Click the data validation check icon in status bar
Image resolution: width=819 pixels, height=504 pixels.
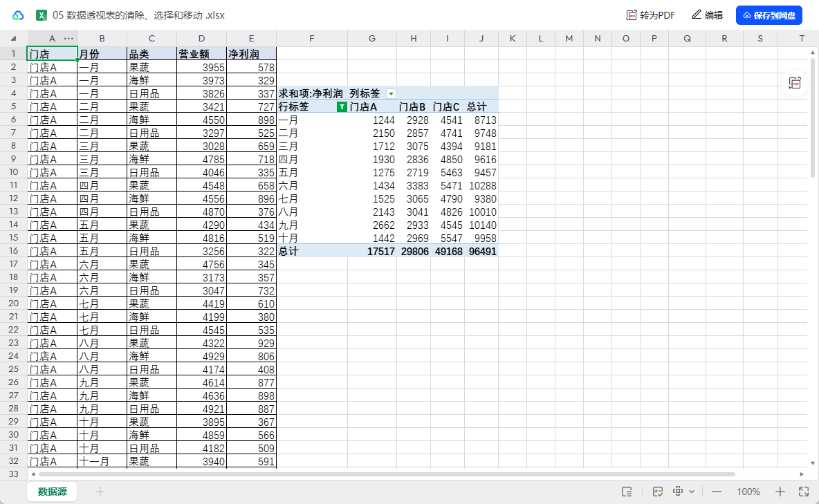pos(657,491)
